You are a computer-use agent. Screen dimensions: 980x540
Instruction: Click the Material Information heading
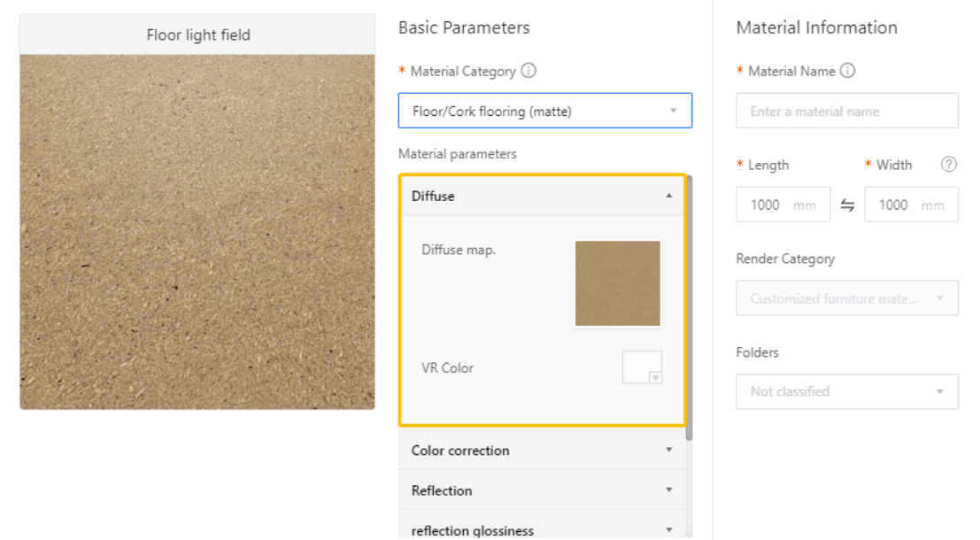point(816,27)
